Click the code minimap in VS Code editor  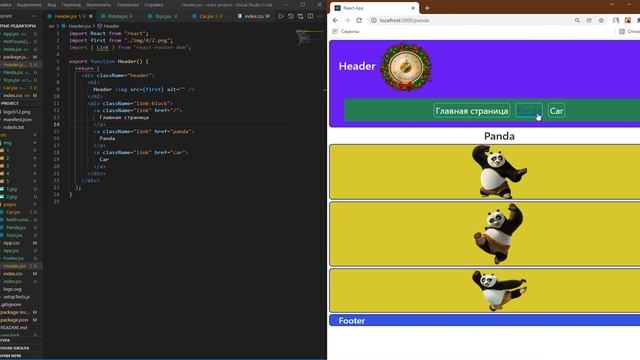[309, 38]
